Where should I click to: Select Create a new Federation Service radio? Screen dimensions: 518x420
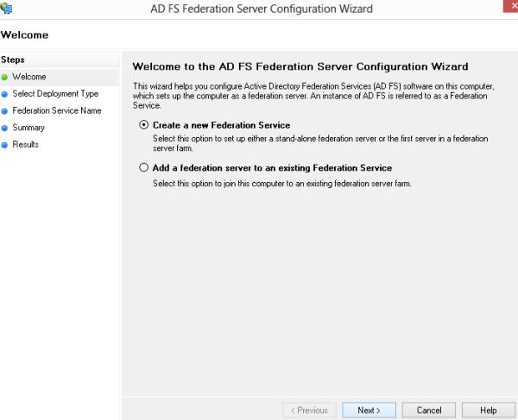143,125
